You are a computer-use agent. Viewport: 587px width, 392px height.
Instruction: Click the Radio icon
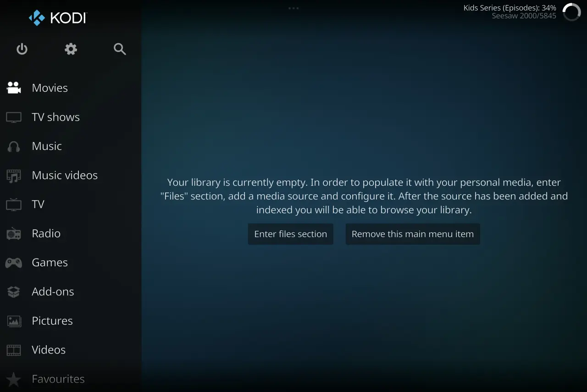(14, 234)
